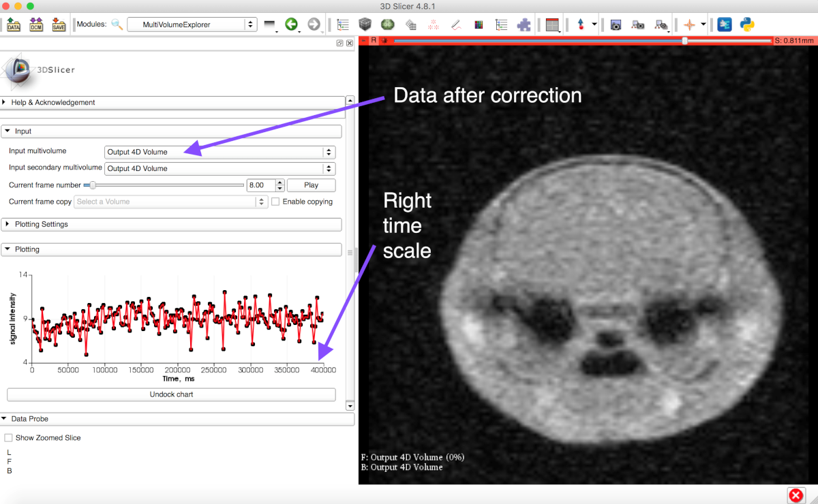818x504 pixels.
Task: Click the Undock chart button
Action: [x=171, y=394]
